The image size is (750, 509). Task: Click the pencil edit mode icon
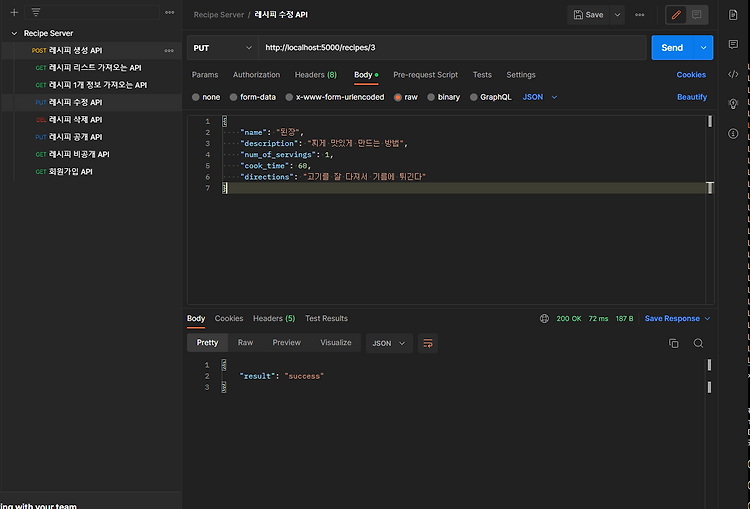pos(677,15)
